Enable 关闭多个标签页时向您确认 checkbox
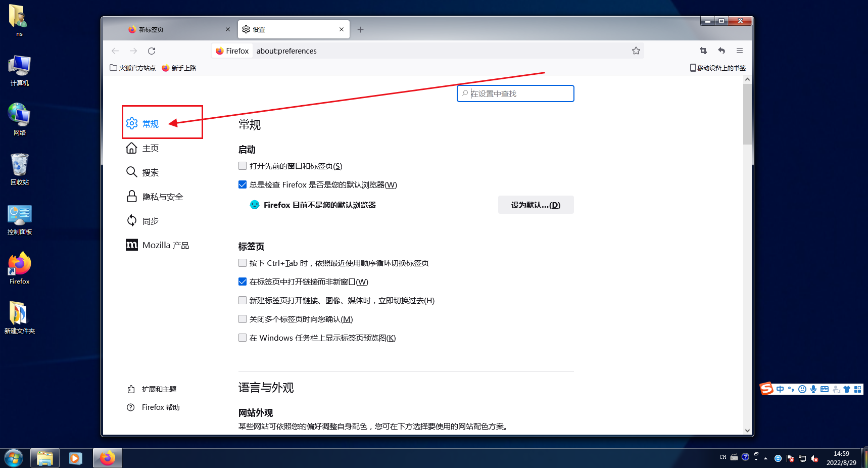Viewport: 868px width, 468px height. pos(243,319)
